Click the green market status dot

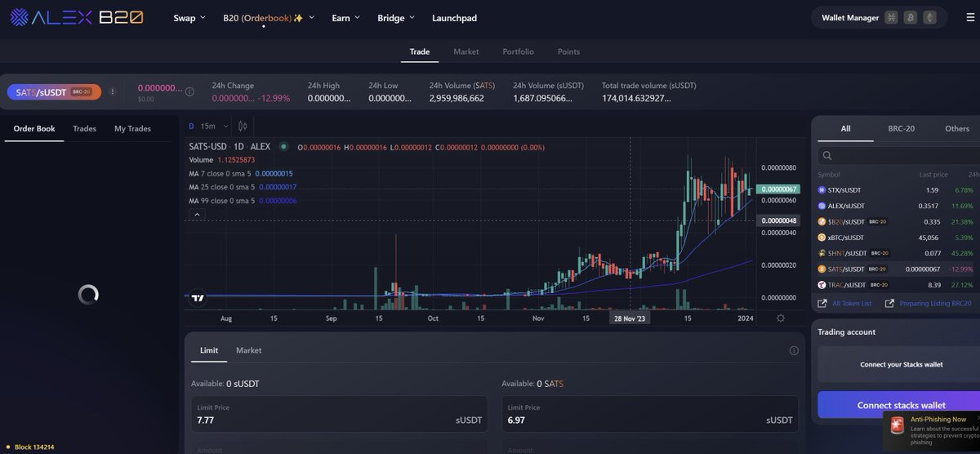click(283, 147)
